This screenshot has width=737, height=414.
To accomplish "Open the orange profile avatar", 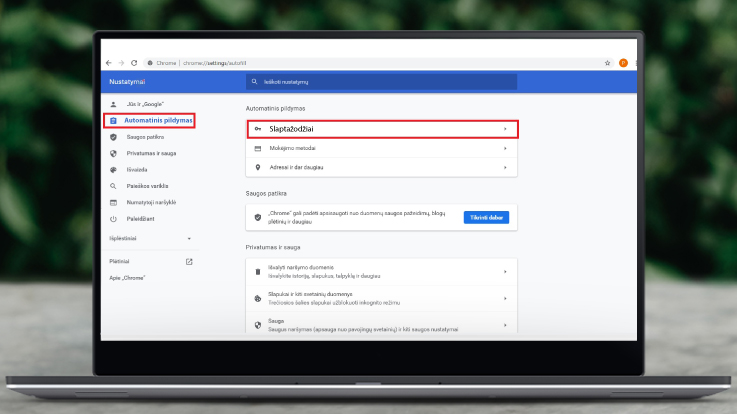I will [x=622, y=62].
